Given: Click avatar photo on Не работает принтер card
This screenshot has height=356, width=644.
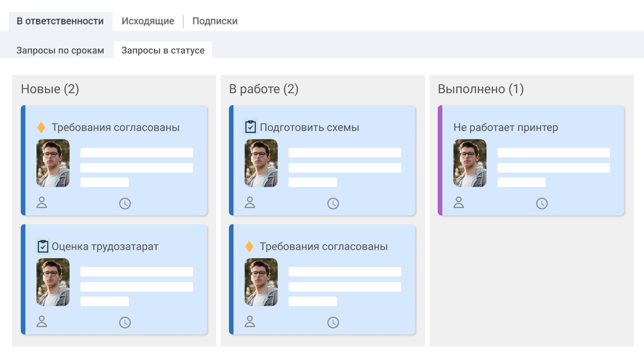Looking at the screenshot, I should 470,163.
